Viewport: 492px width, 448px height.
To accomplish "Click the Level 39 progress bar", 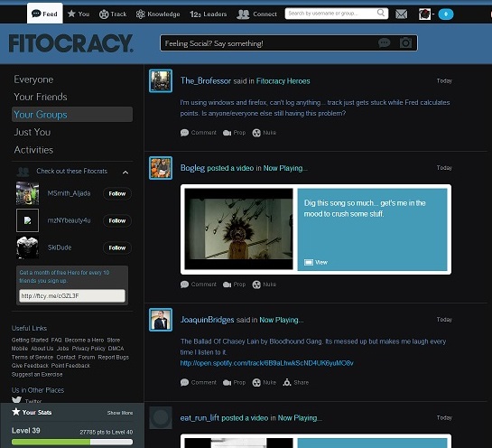I will tap(72, 442).
